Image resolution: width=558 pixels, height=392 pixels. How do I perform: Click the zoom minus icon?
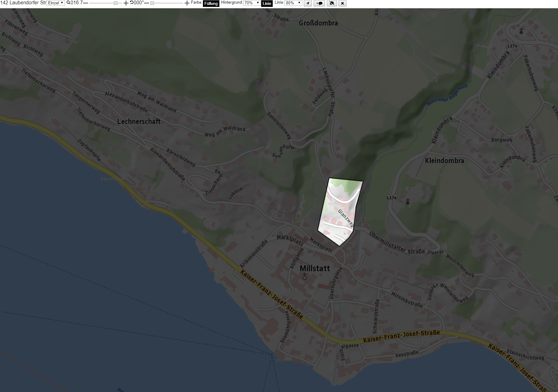click(86, 3)
